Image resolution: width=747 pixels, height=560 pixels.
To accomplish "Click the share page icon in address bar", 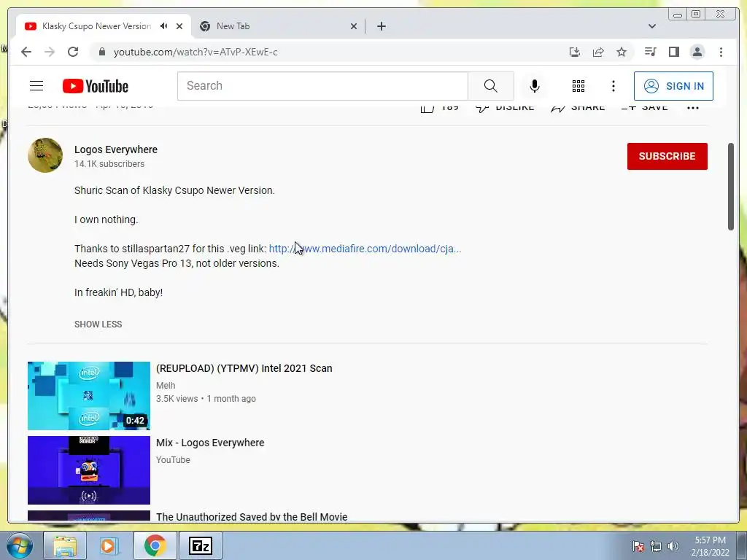I will pos(598,52).
